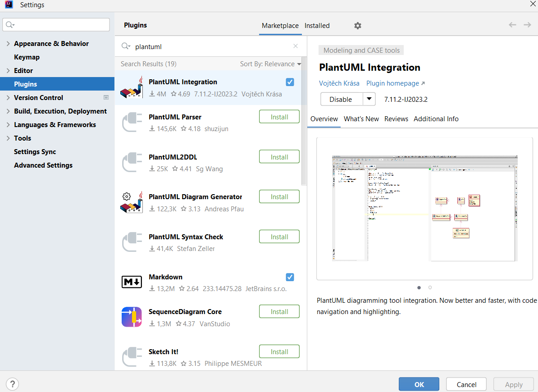
Task: Click the forward navigation arrow
Action: 527,25
